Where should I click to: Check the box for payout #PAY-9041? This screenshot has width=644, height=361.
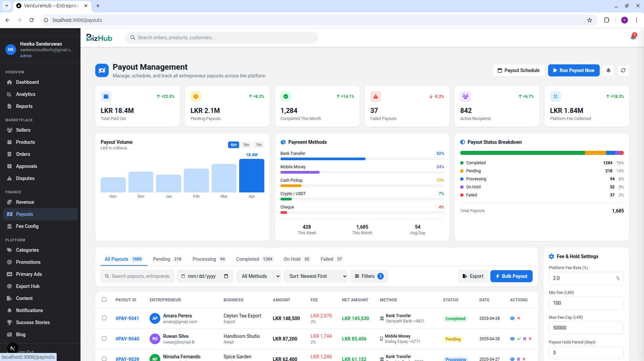104,318
